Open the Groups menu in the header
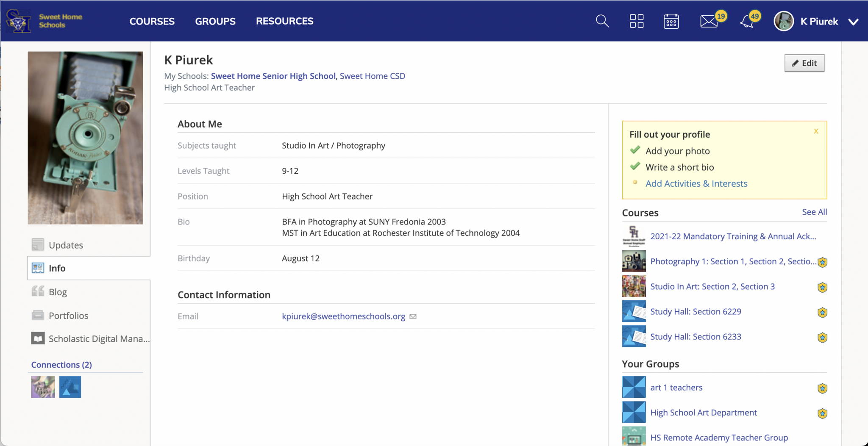This screenshot has width=868, height=446. tap(215, 21)
